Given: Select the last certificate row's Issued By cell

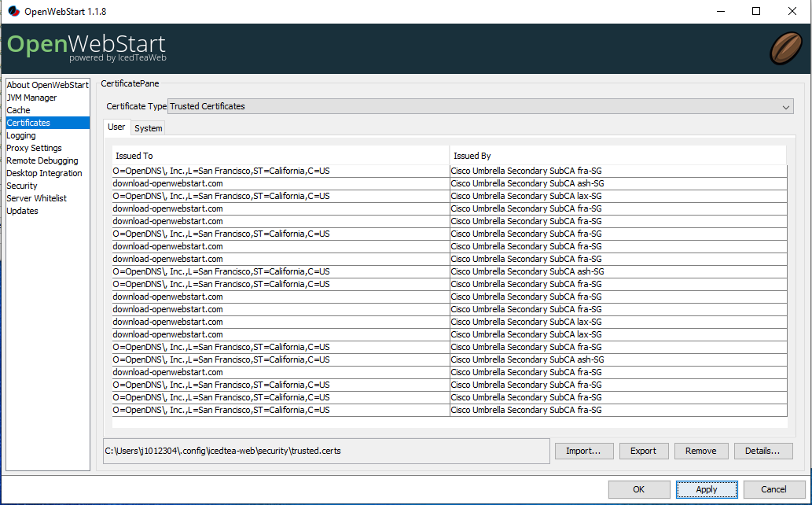Looking at the screenshot, I should 619,410.
